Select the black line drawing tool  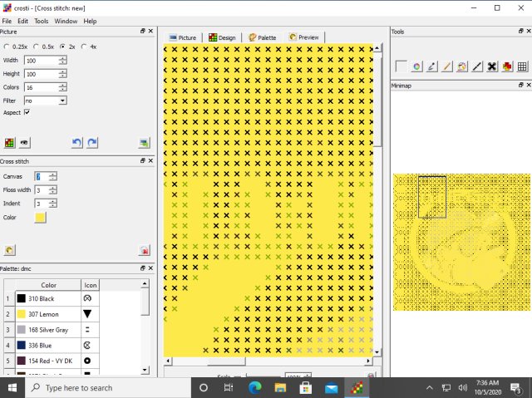coord(477,66)
